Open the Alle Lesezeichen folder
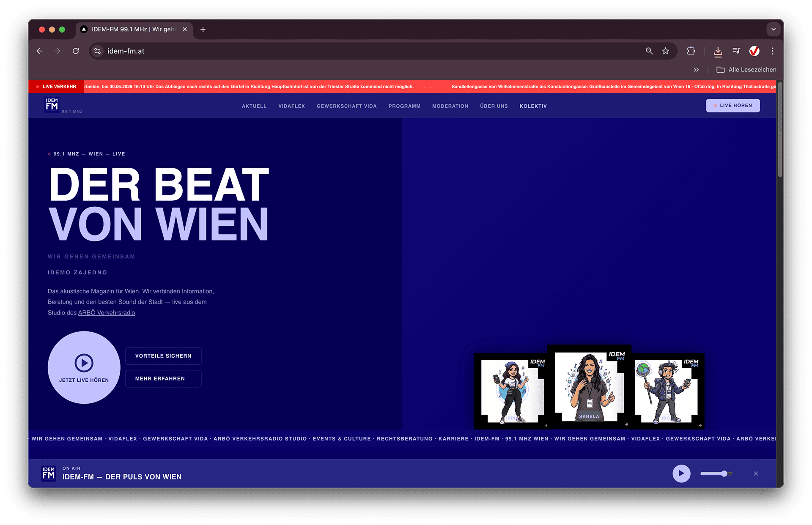The image size is (812, 525). coord(746,70)
